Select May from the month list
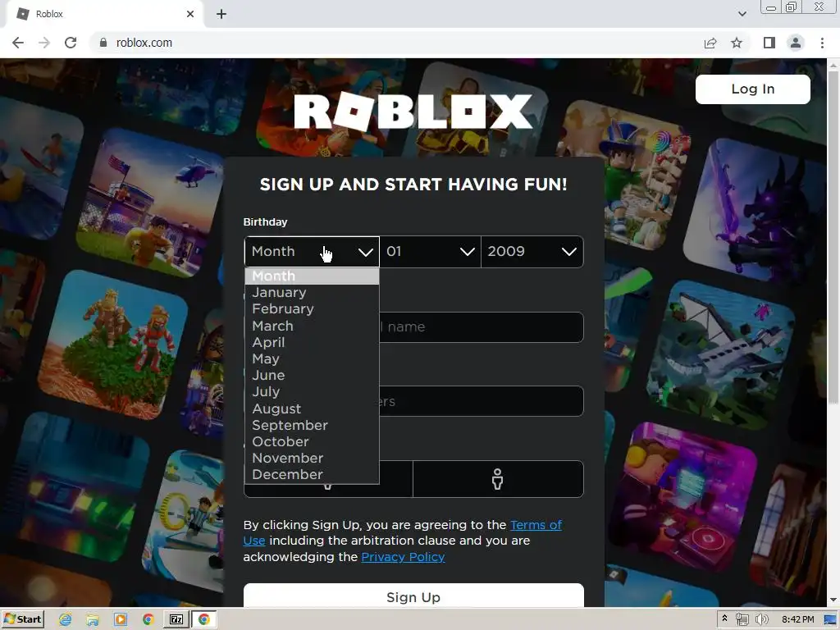Viewport: 840px width, 630px height. (312, 359)
